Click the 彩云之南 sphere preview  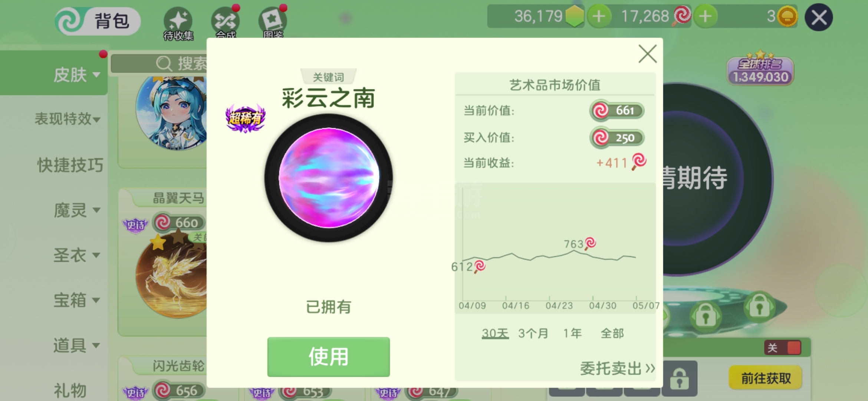pos(329,178)
